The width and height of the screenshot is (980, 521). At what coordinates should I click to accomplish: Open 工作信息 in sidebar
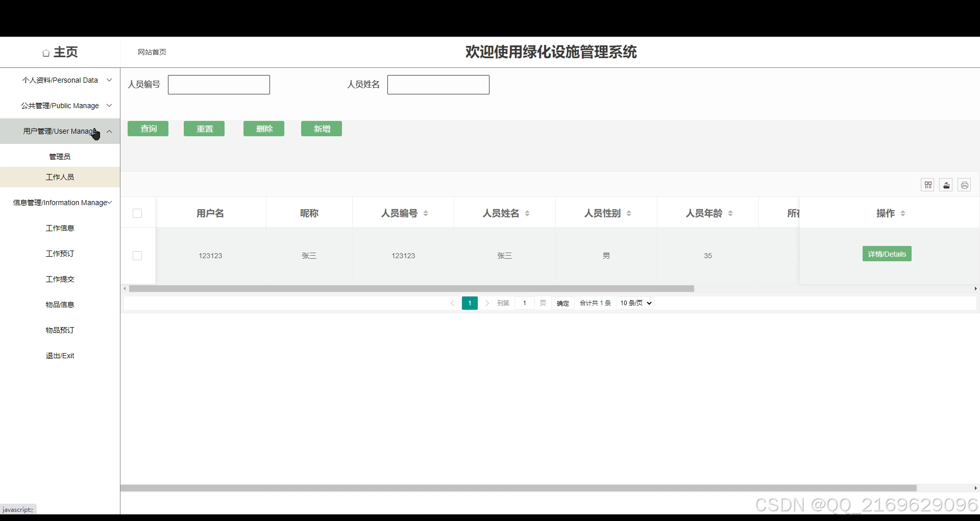coord(60,228)
